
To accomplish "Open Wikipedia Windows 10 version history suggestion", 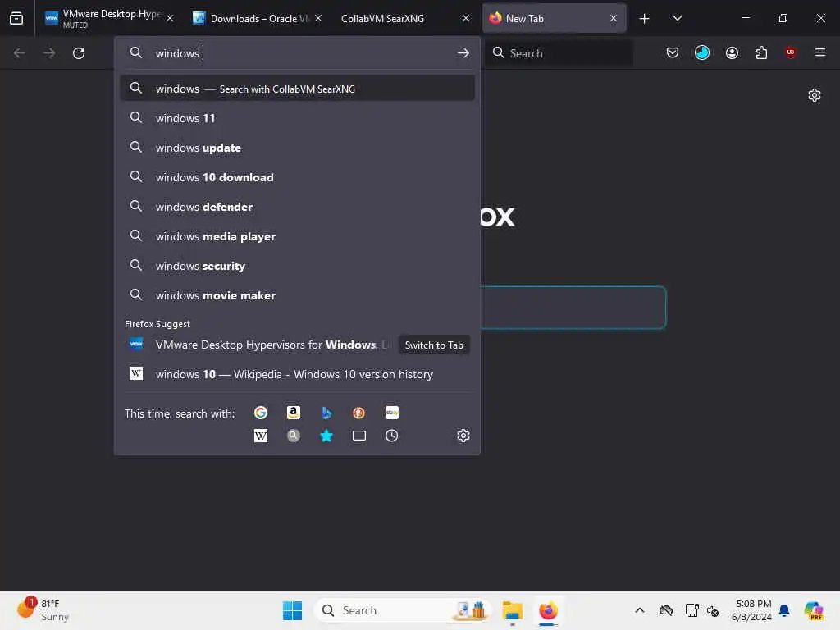I will coord(297,374).
